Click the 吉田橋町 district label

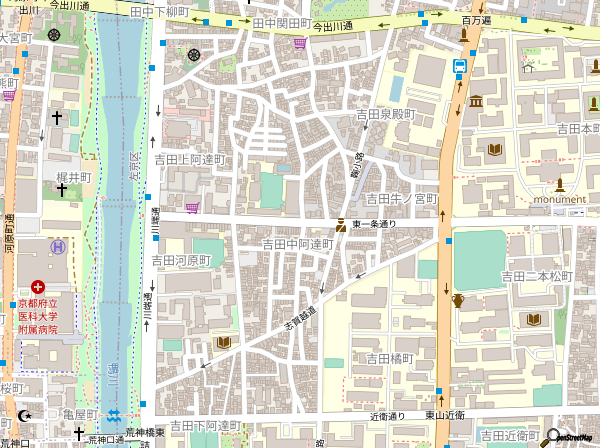click(389, 357)
